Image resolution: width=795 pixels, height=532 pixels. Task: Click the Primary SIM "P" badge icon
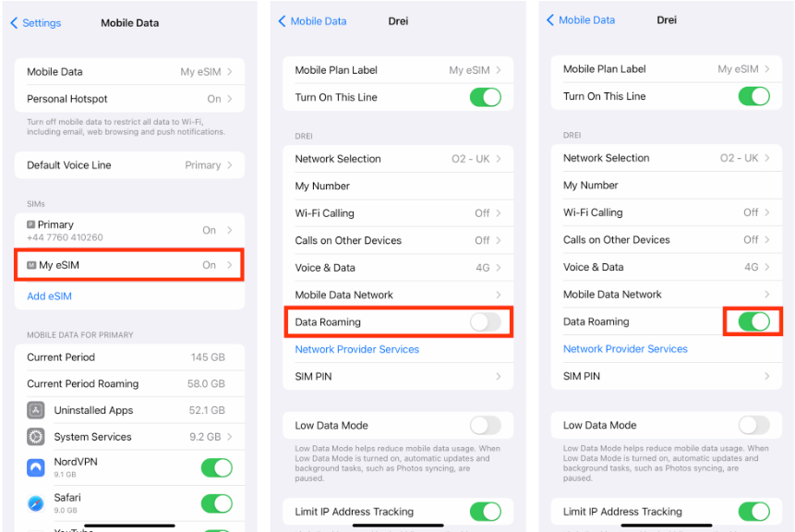(x=31, y=224)
